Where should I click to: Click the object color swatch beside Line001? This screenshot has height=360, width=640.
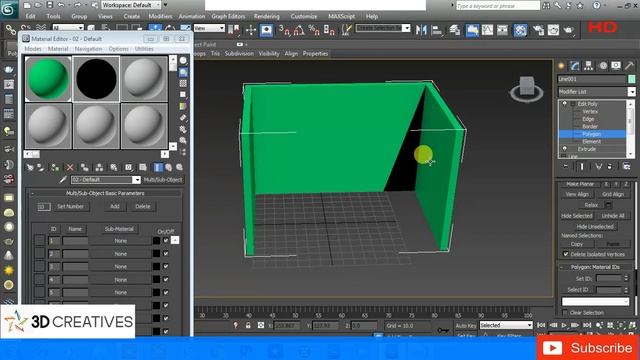631,79
